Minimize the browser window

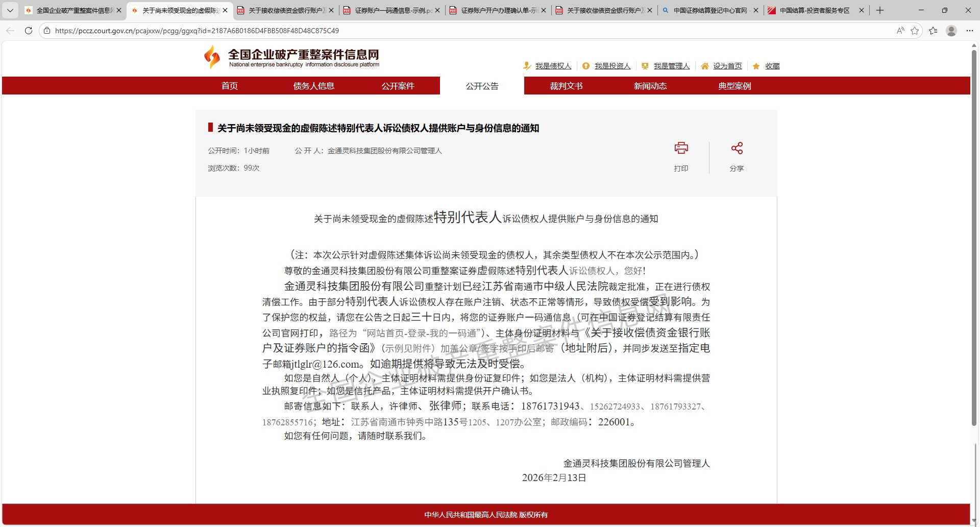pyautogui.click(x=921, y=10)
